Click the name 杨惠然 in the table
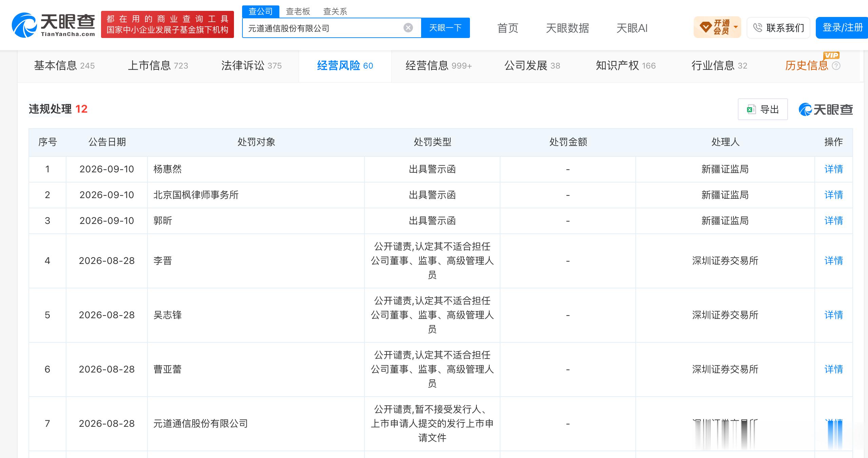This screenshot has height=458, width=868. [x=167, y=169]
